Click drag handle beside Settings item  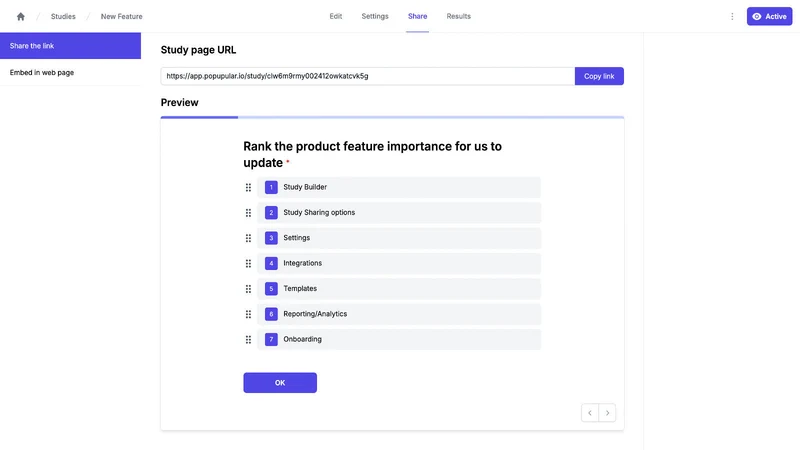pyautogui.click(x=248, y=238)
